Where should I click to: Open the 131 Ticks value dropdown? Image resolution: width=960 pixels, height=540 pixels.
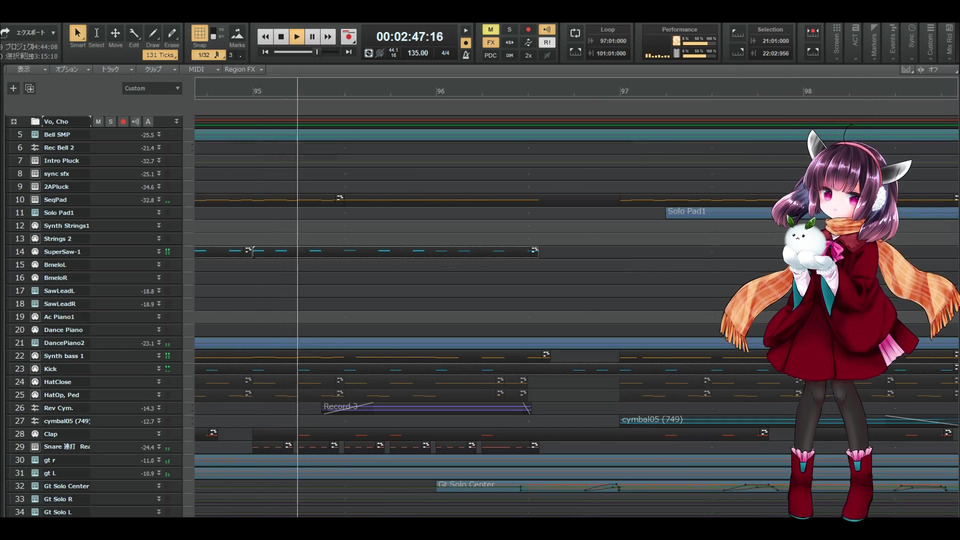[x=160, y=55]
